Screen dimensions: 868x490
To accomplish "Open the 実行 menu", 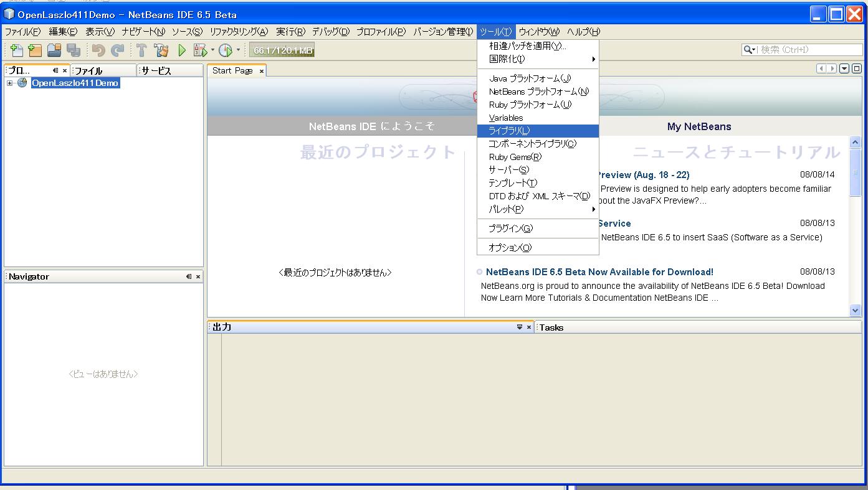I will [x=291, y=32].
